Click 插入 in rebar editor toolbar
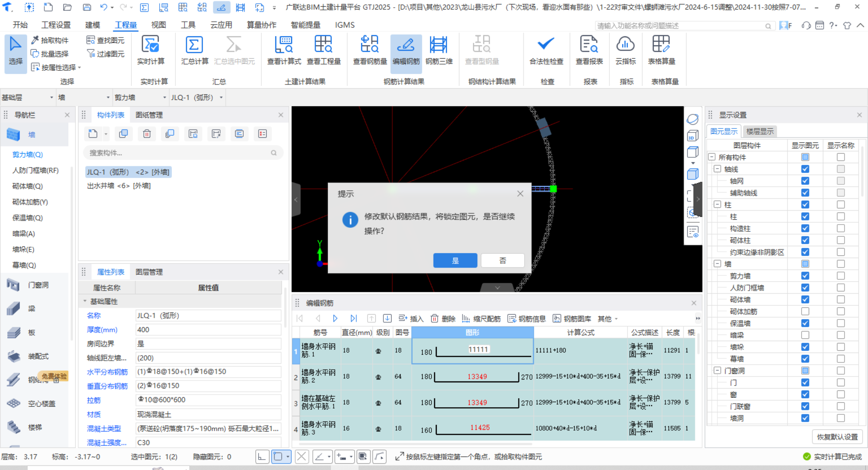The height and width of the screenshot is (470, 868). click(x=411, y=319)
